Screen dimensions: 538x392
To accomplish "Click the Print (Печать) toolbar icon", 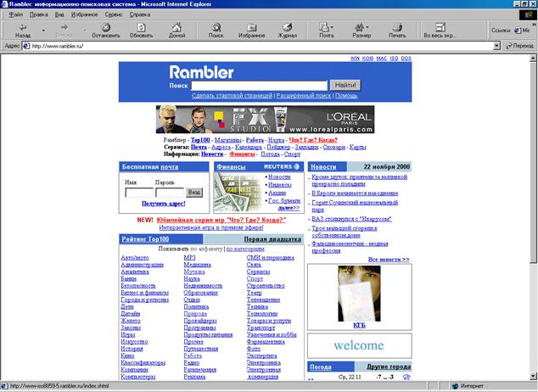I will 397,27.
